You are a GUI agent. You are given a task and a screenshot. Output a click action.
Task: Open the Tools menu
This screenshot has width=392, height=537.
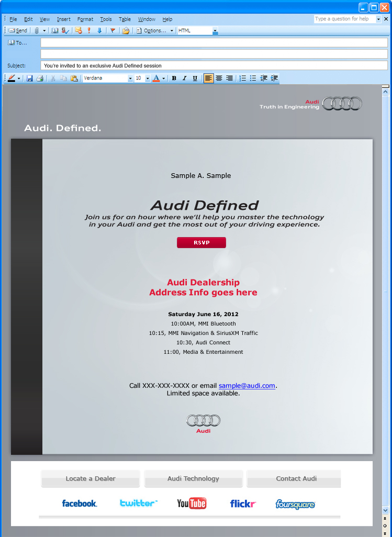[x=106, y=19]
